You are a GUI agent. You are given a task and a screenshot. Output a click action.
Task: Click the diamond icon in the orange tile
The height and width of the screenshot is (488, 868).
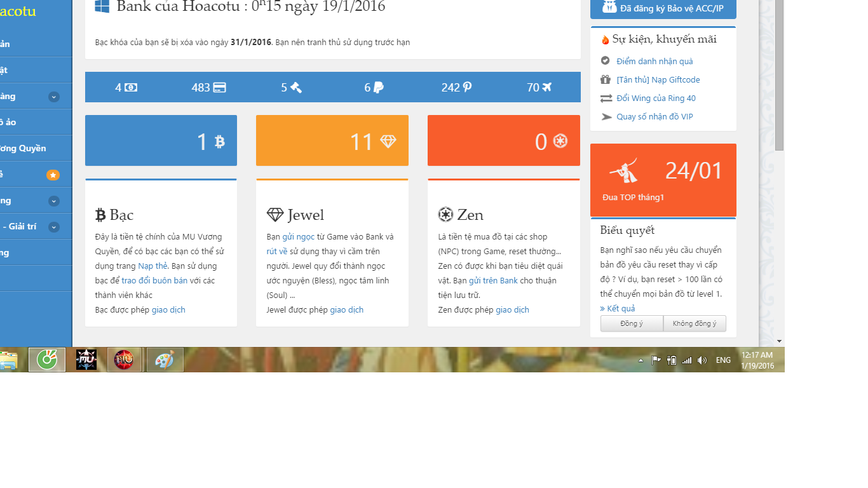pos(388,141)
